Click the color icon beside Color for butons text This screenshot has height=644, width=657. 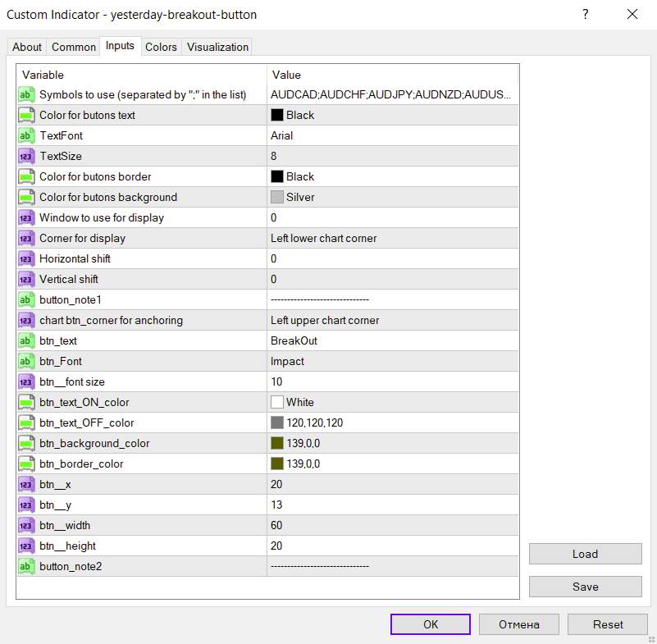click(25, 116)
